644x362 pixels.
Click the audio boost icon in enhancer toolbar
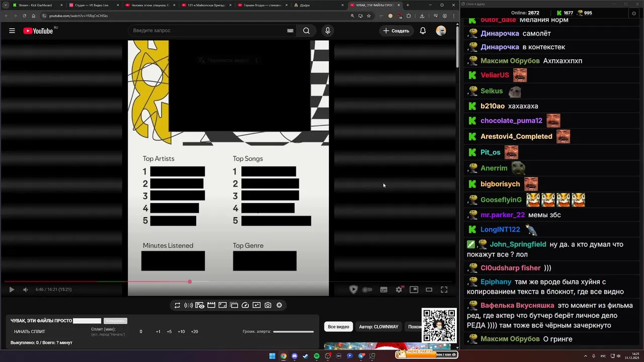[189, 305]
